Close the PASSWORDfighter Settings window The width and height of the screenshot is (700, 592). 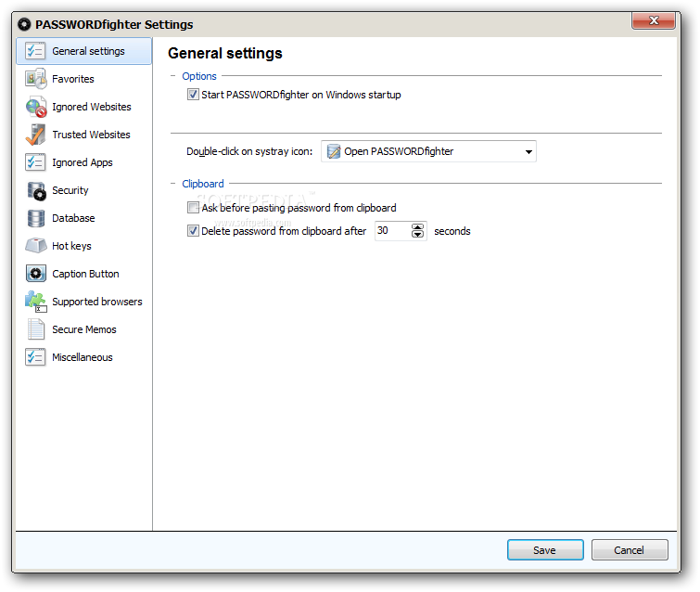(x=654, y=20)
